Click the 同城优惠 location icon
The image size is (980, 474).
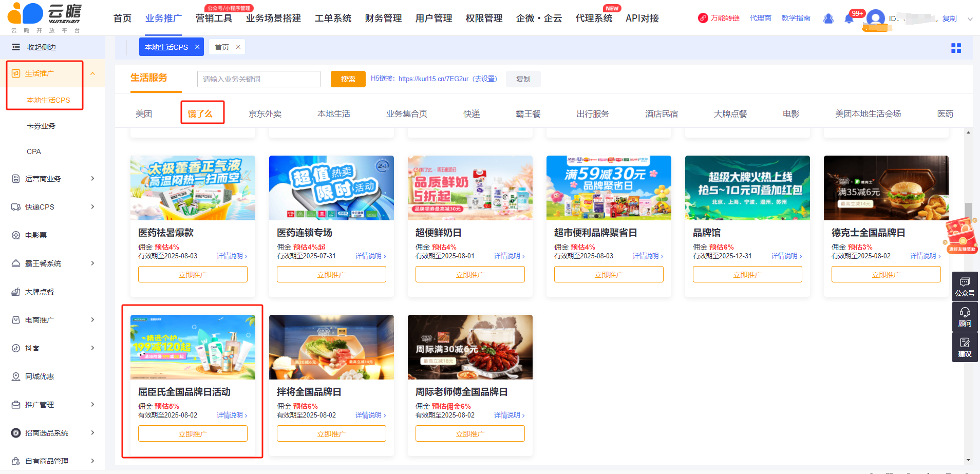[x=16, y=376]
